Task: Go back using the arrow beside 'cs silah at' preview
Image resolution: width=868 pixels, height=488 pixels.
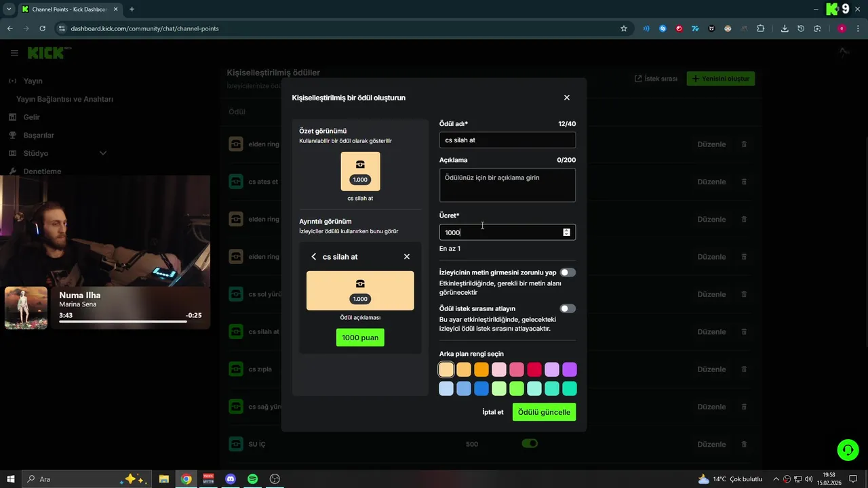Action: point(313,257)
